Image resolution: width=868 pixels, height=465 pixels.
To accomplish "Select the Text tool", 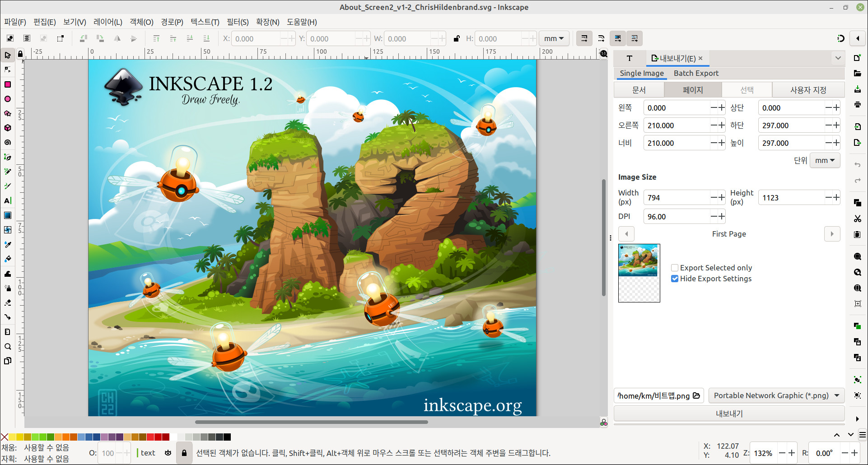I will (8, 200).
